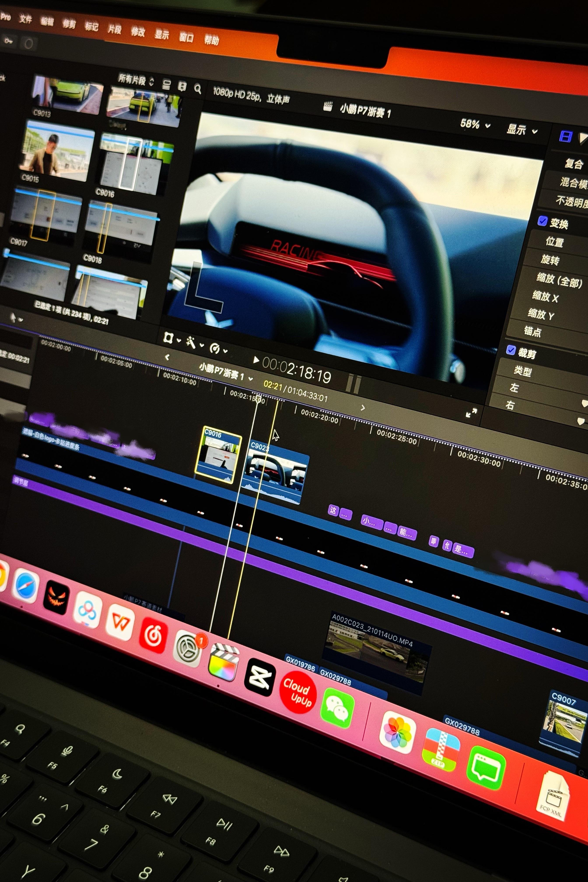Image resolution: width=588 pixels, height=882 pixels.
Task: Open the 小鹏P7浙赛 1 timeline dropdown
Action: [226, 371]
